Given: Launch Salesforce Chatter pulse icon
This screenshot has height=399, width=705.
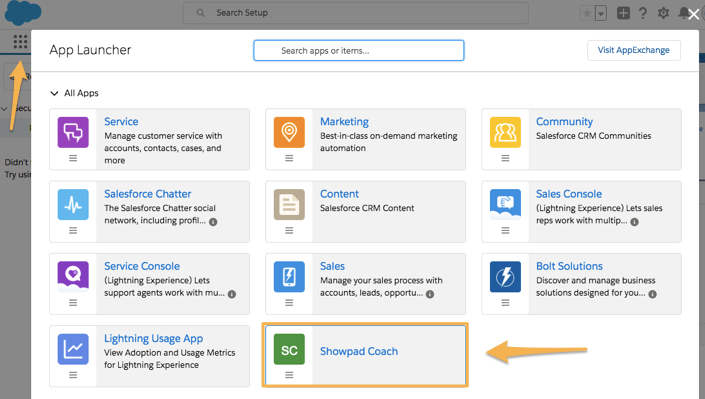Looking at the screenshot, I should coord(73,205).
